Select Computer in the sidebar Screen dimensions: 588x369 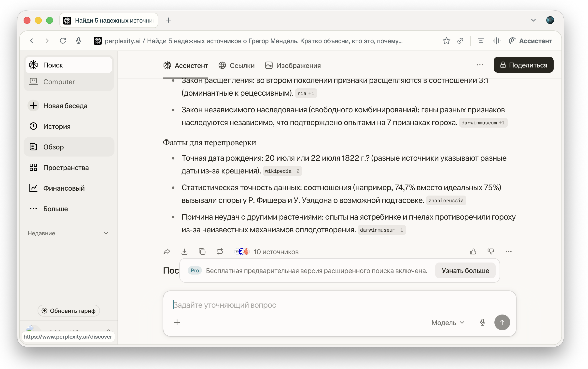click(x=69, y=82)
